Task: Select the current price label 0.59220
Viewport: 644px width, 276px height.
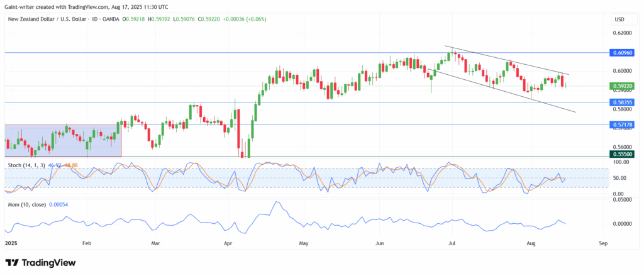Action: pyautogui.click(x=622, y=86)
